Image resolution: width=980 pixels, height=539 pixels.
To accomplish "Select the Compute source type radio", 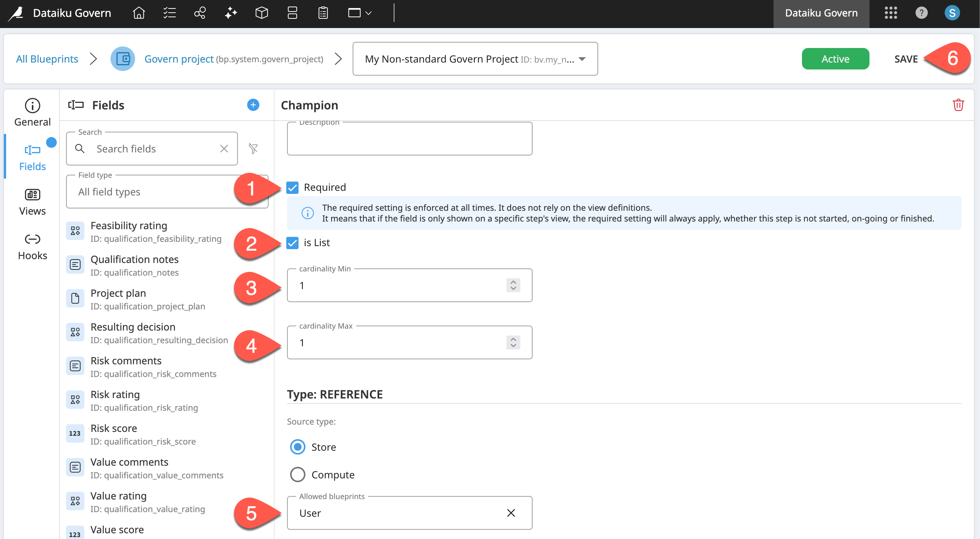I will click(x=298, y=475).
